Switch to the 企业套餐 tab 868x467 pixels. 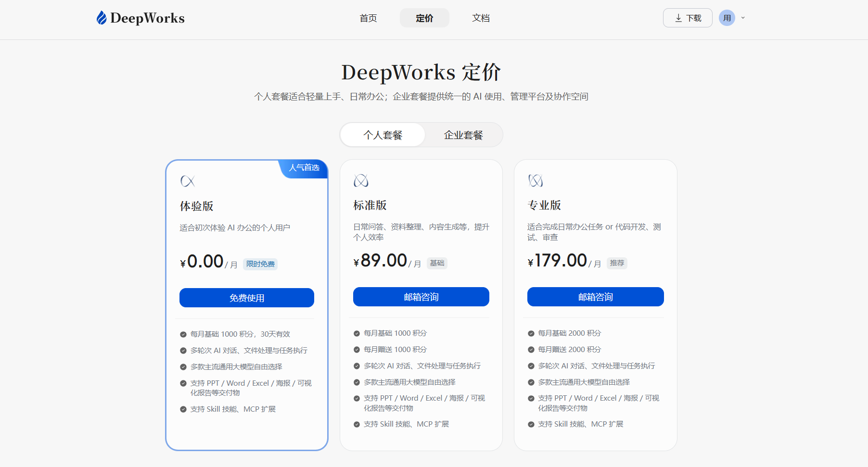click(x=463, y=135)
